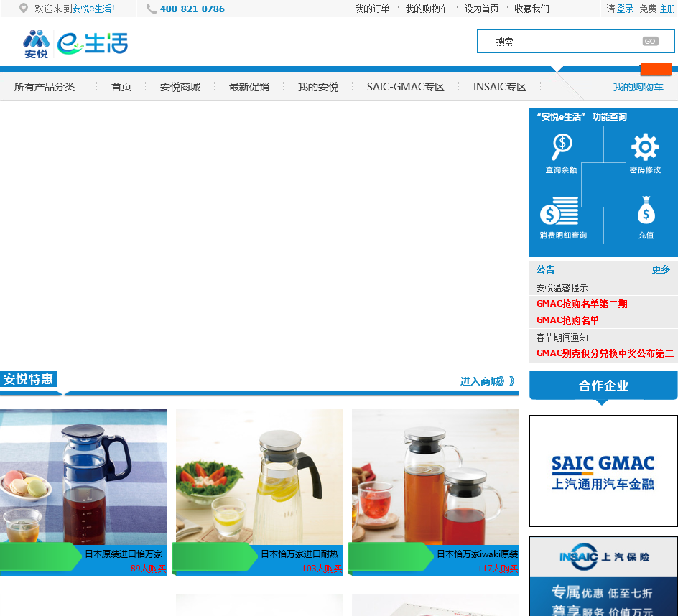
Task: Open 充值 money bag icon
Action: click(x=646, y=218)
